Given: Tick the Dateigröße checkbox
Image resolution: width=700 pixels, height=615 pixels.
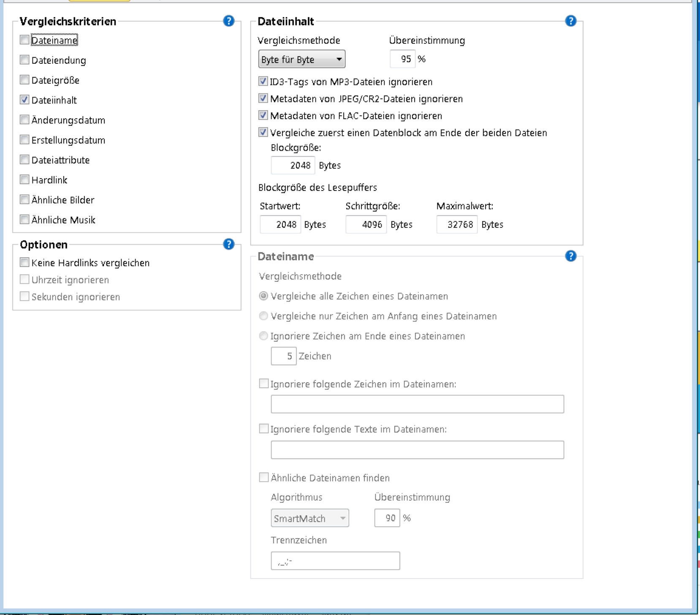Looking at the screenshot, I should [25, 80].
